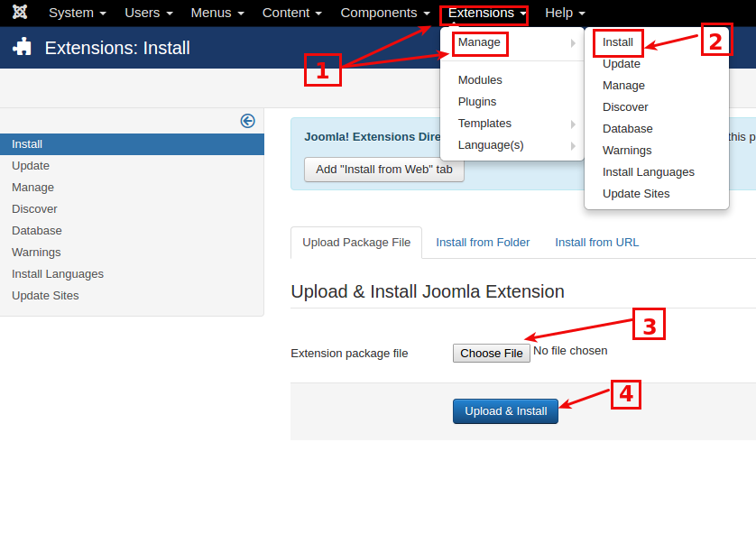Open the Users menu
The image size is (756, 534).
[x=149, y=13]
